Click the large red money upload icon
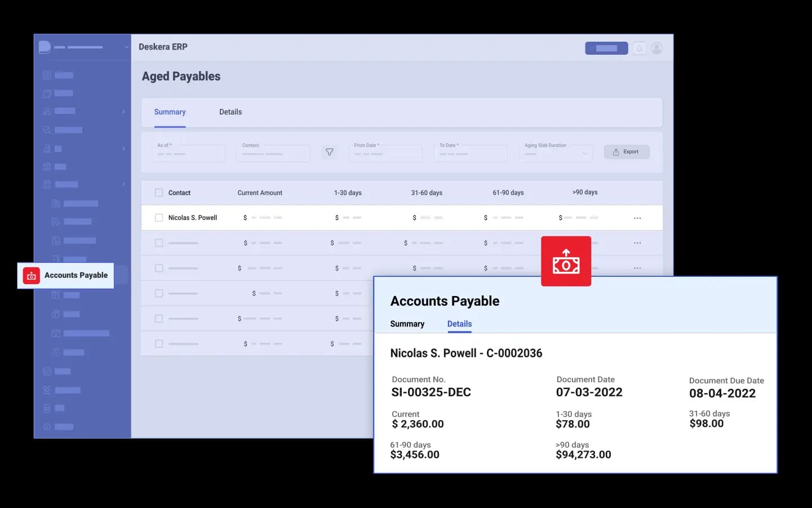The image size is (812, 508). tap(566, 261)
